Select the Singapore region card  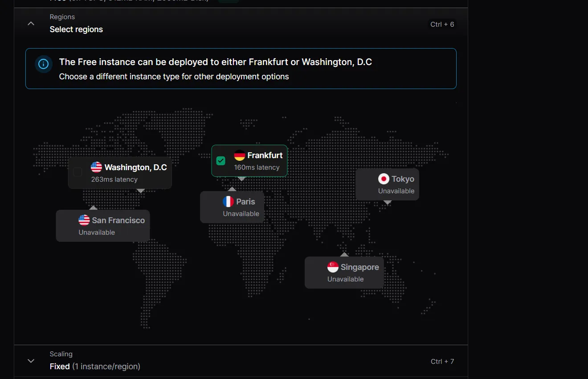coord(344,273)
